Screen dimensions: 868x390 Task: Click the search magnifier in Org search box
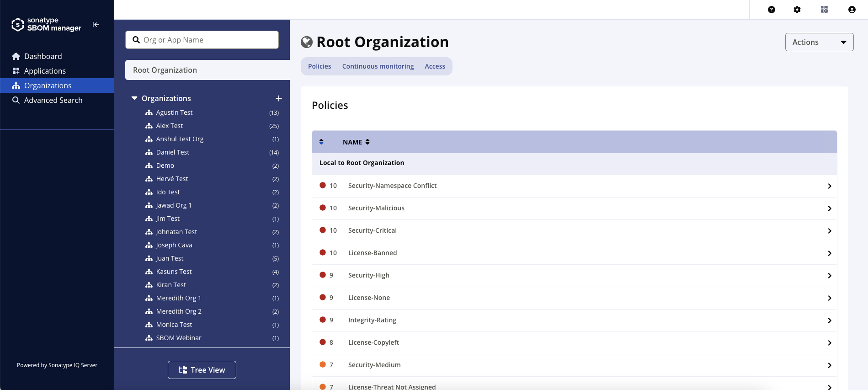136,40
